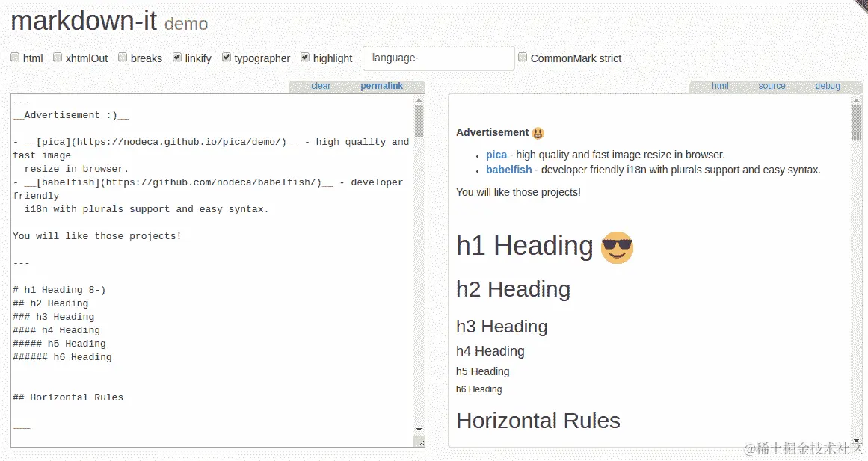This screenshot has width=868, height=461.
Task: Open the pica project link in preview
Action: (x=496, y=155)
